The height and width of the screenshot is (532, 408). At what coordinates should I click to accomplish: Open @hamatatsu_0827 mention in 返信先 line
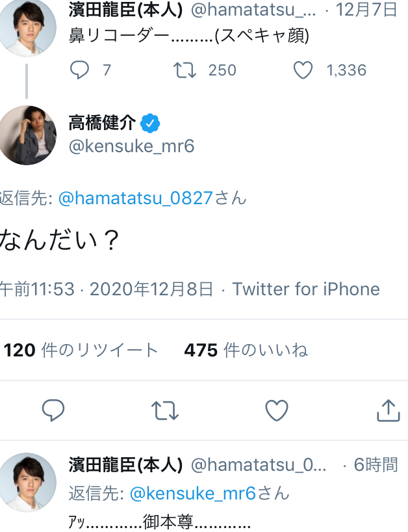136,198
